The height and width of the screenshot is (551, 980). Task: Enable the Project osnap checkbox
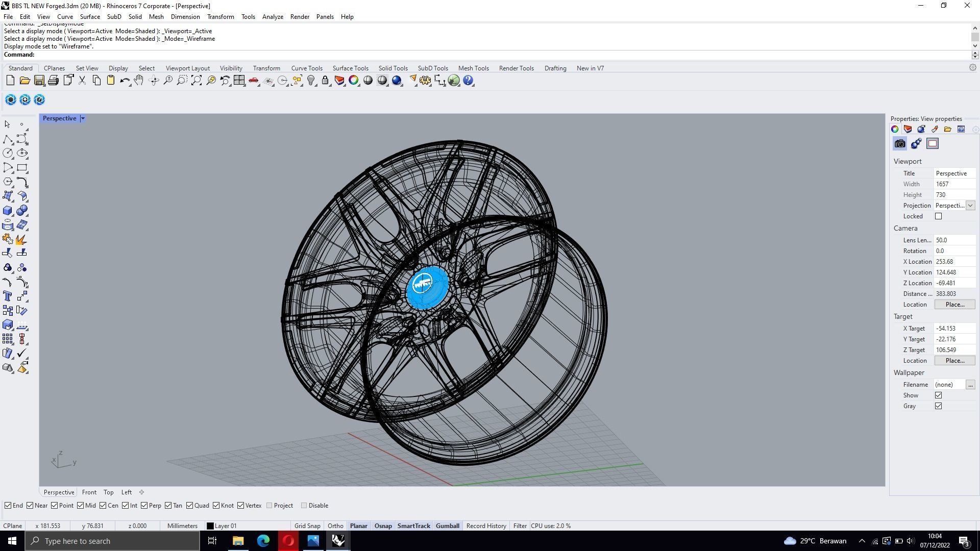point(269,506)
